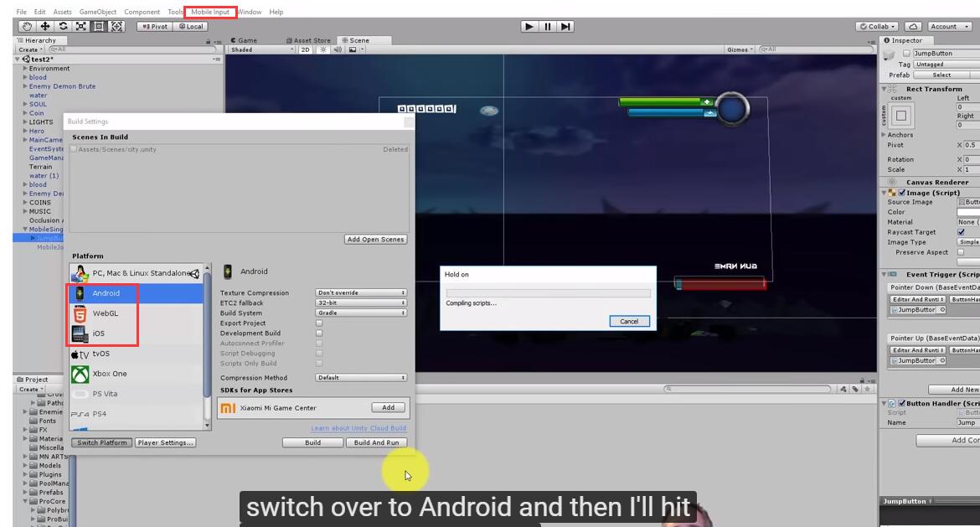Screen dimensions: 980x527
Task: Toggle scene lighting icon
Action: coord(323,49)
